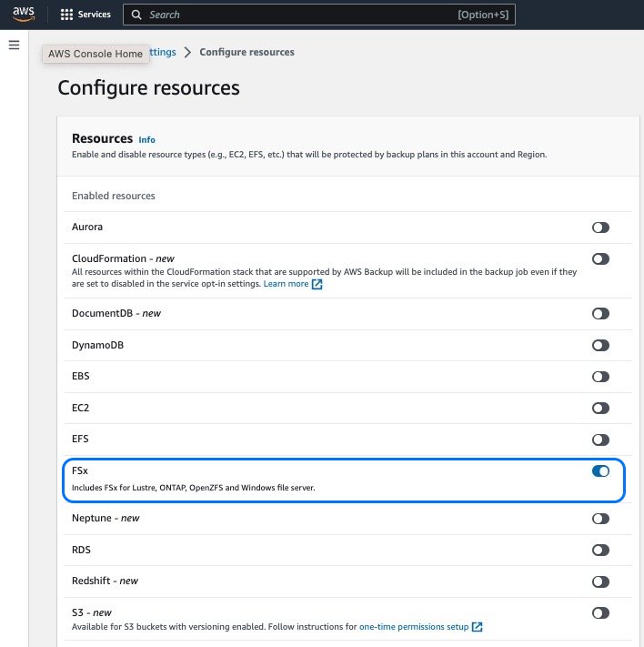This screenshot has width=644, height=647.
Task: Click the EC2 row label
Action: [80, 408]
